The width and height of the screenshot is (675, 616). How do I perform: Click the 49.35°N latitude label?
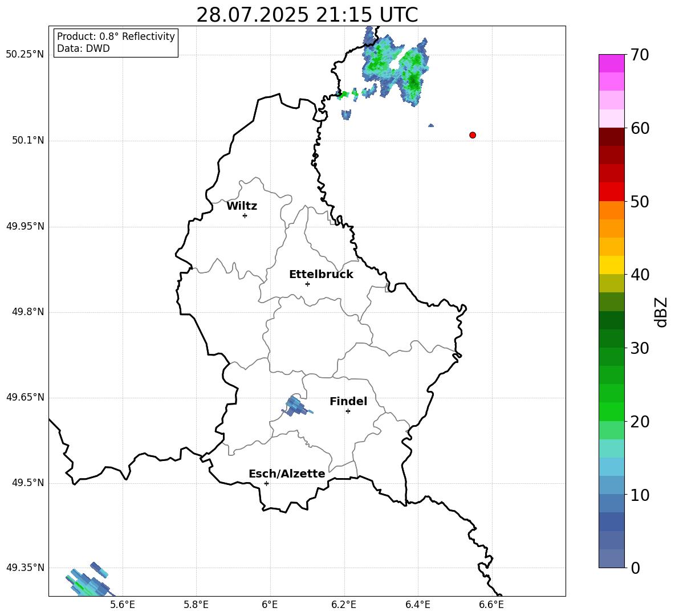click(25, 568)
